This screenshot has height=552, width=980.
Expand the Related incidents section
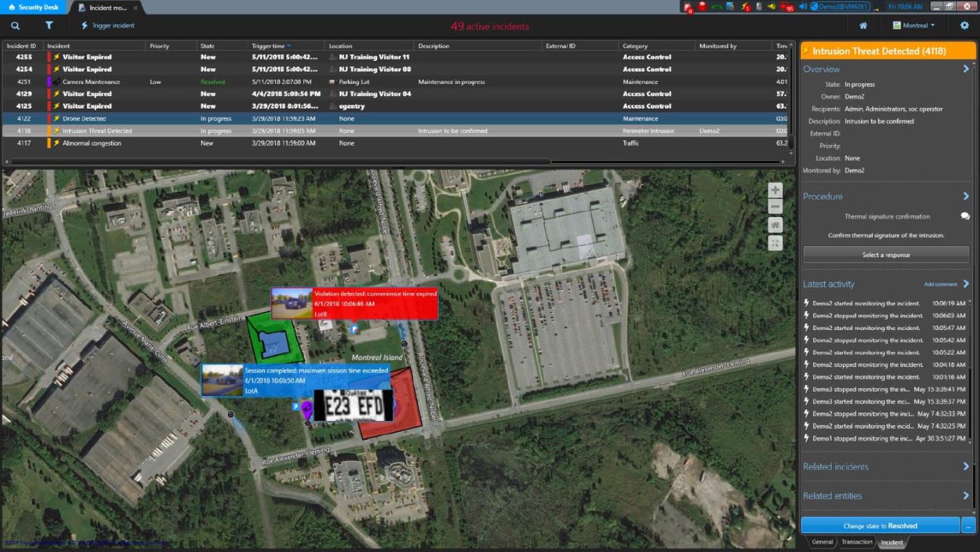967,467
